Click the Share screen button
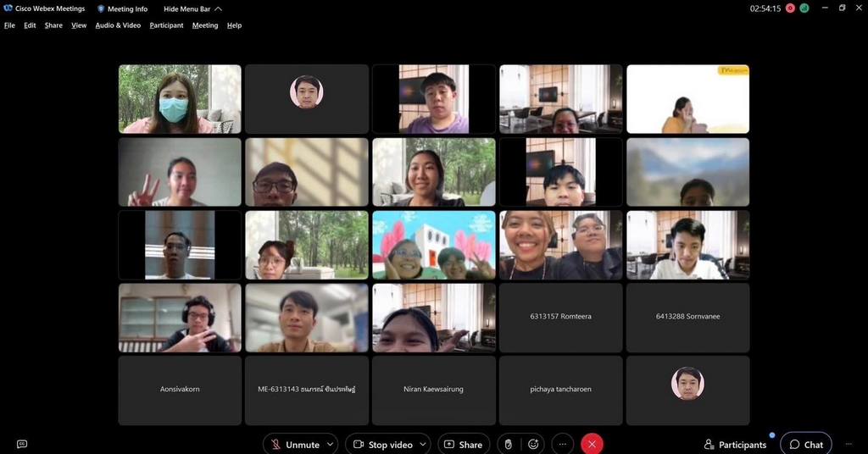The image size is (868, 454). click(463, 444)
